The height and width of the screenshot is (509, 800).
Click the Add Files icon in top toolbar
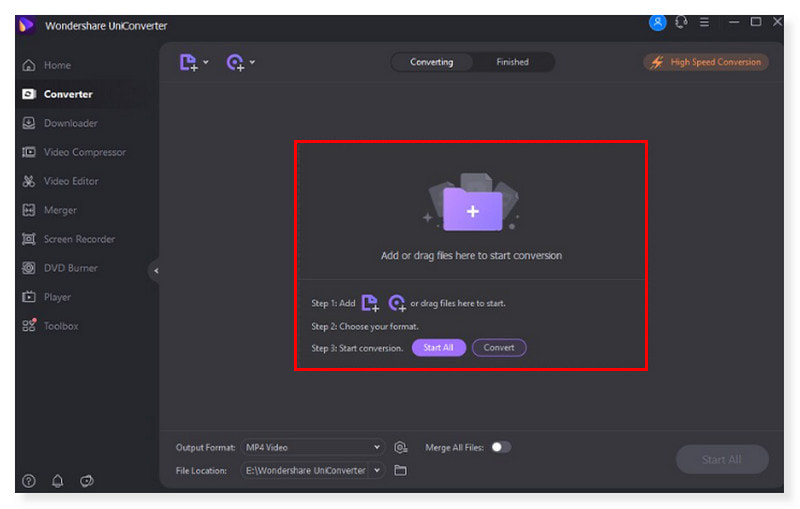[189, 62]
